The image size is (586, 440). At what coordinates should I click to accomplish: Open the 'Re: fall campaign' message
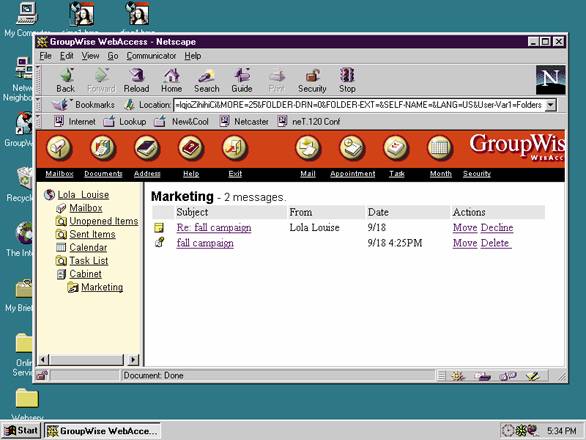click(214, 228)
